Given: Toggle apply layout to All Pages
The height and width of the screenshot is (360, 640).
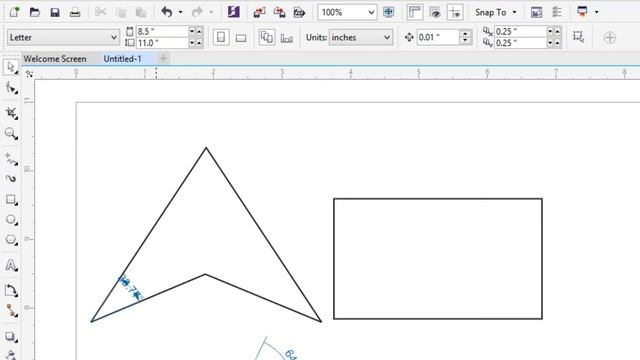Looking at the screenshot, I should tap(267, 38).
